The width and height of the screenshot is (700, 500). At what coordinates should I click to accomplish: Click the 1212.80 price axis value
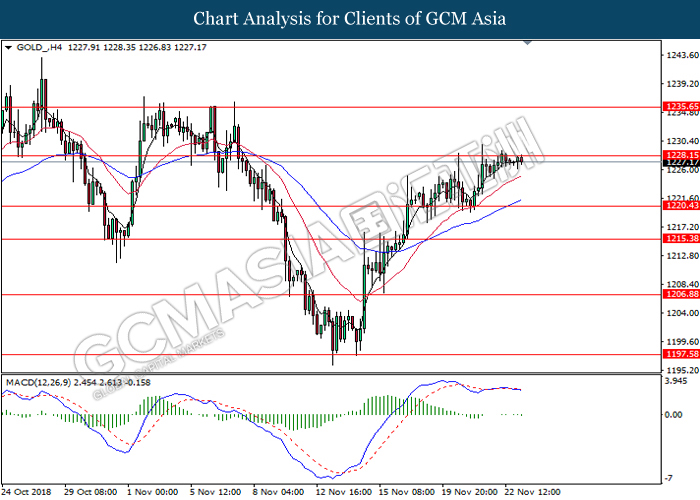(x=682, y=256)
